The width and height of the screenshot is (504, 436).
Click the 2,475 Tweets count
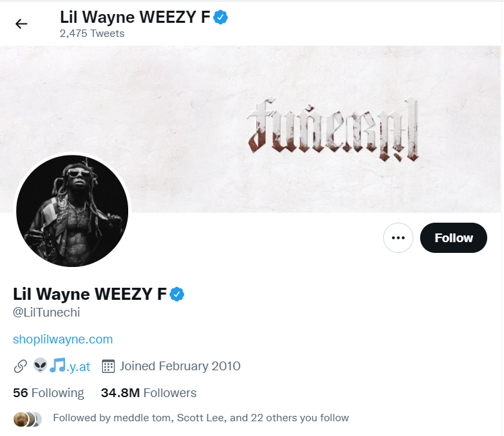click(x=92, y=34)
